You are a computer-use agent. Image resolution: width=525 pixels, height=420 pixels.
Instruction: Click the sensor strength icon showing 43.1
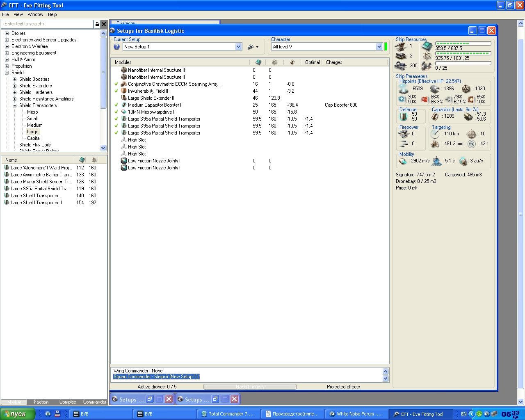click(x=472, y=144)
